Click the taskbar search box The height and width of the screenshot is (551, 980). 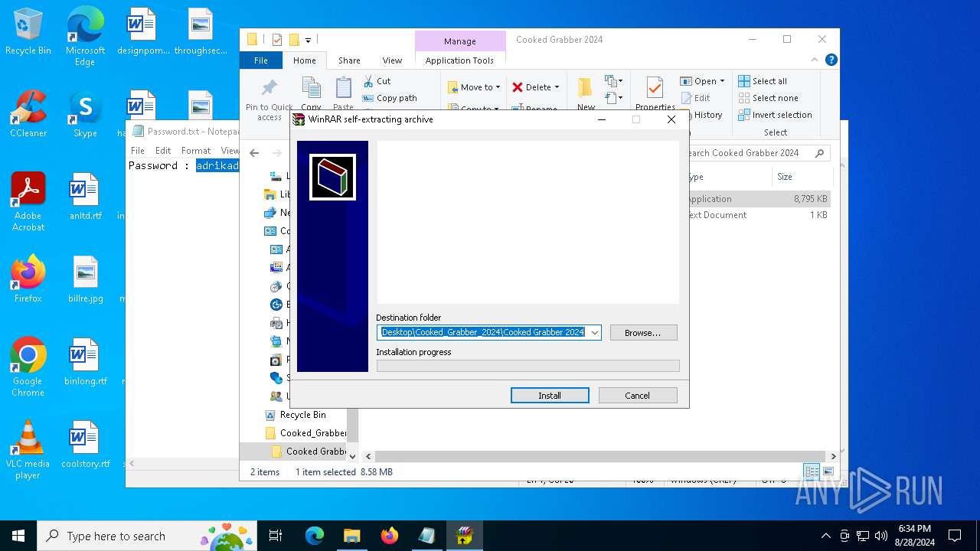(148, 536)
